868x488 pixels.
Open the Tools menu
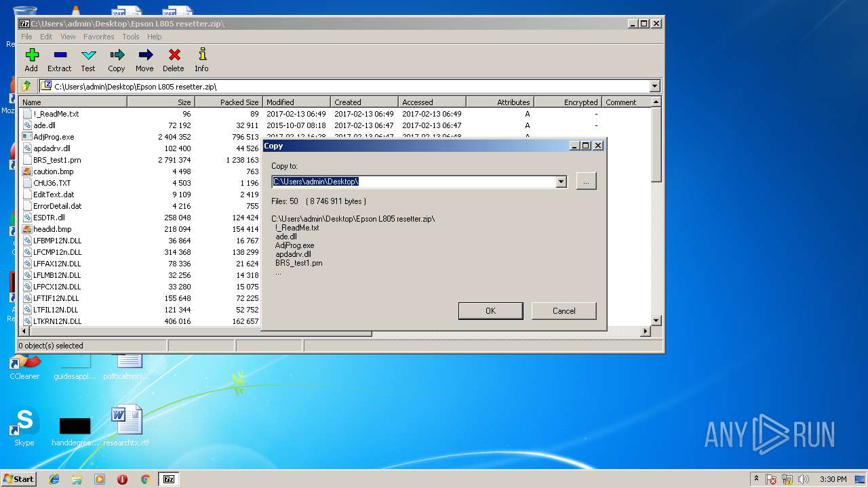[131, 37]
